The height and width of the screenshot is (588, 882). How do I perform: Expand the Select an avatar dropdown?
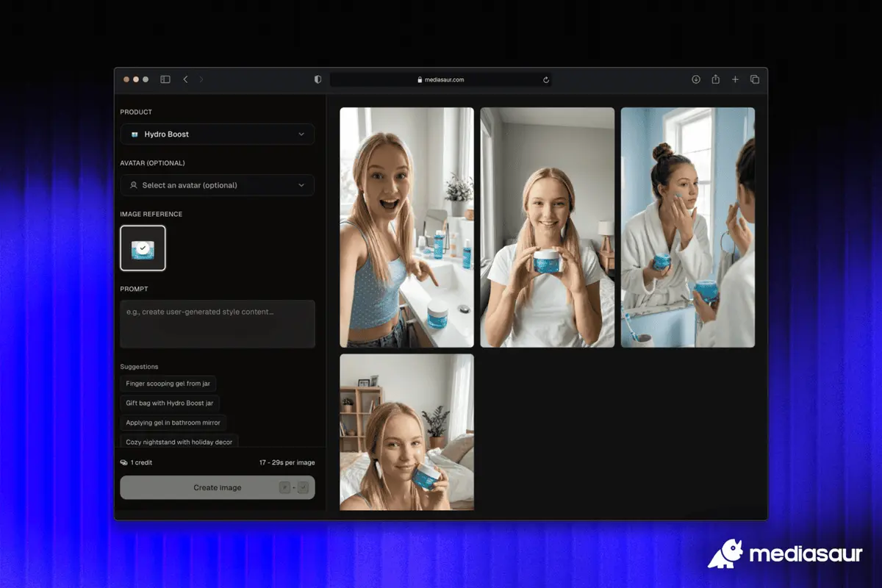pos(218,185)
